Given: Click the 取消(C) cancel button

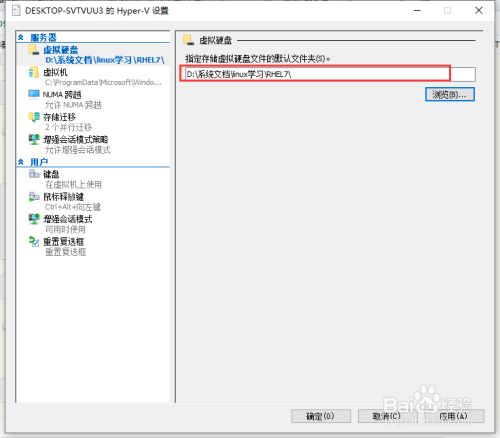Looking at the screenshot, I should (x=387, y=416).
